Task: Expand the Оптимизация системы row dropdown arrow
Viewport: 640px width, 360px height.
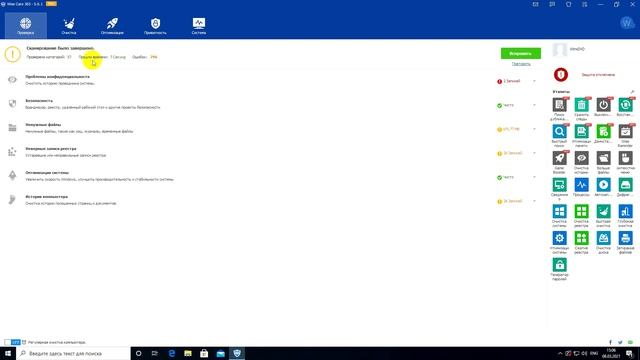Action: point(534,177)
